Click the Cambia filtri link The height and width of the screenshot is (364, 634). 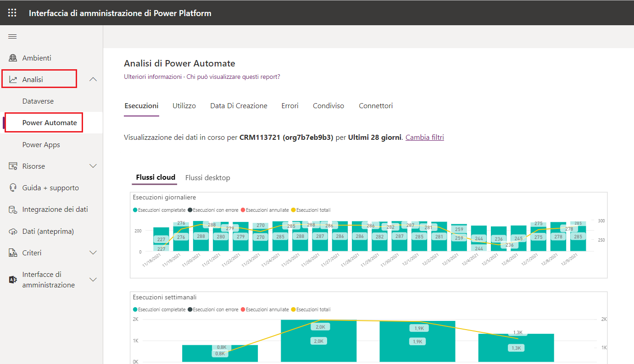click(425, 138)
